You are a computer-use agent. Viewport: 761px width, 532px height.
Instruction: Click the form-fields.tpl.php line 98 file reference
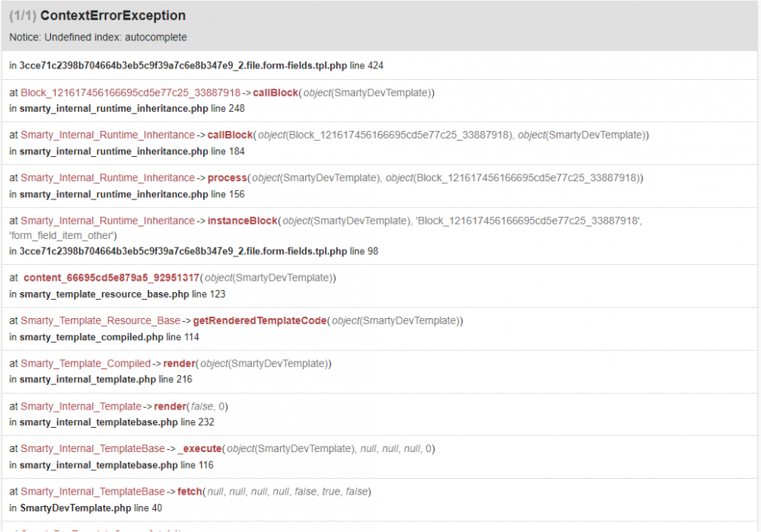[199, 251]
